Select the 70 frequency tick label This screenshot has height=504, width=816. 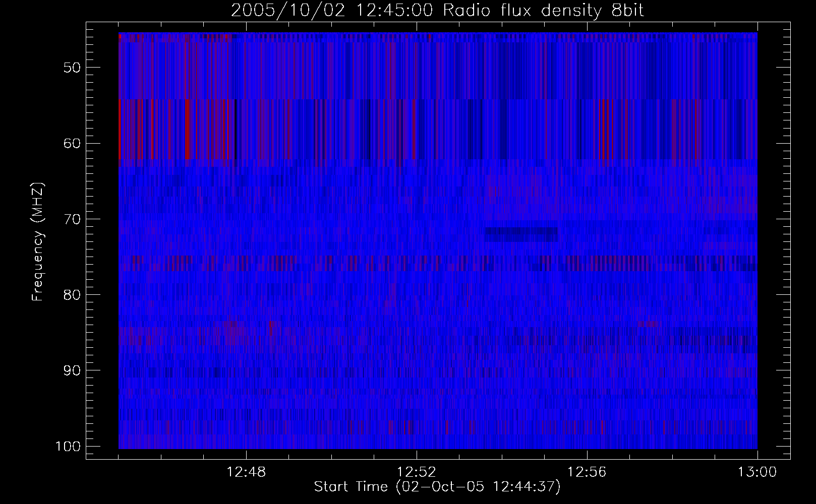tap(72, 219)
